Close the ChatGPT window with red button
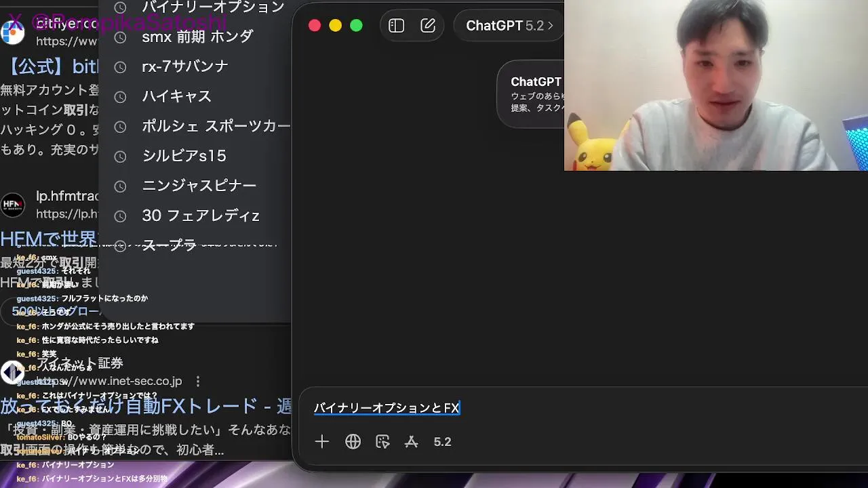868x488 pixels. 315,26
